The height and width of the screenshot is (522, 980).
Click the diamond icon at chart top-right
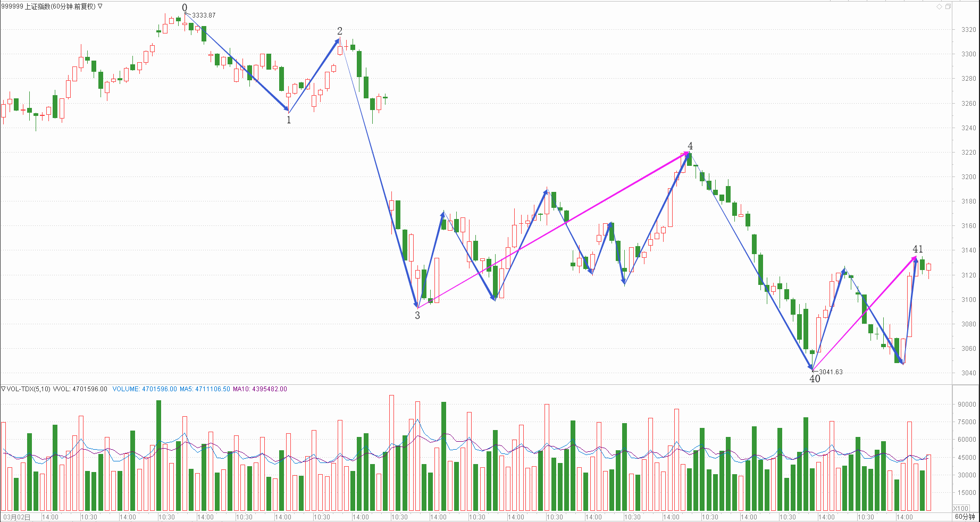939,6
